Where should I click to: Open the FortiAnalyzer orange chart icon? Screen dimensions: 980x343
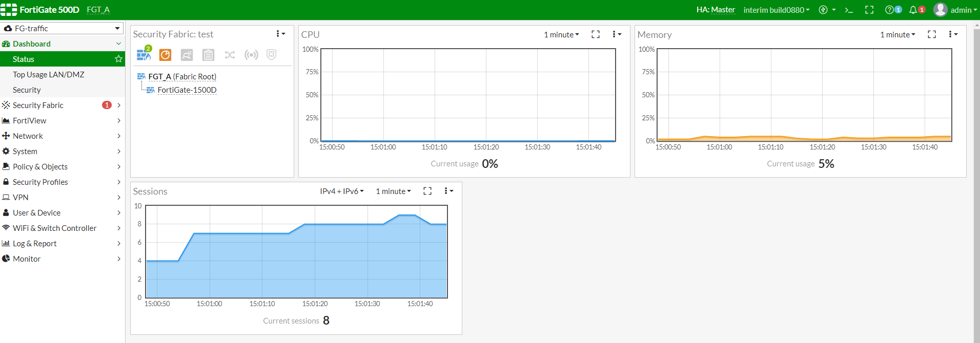pos(165,55)
